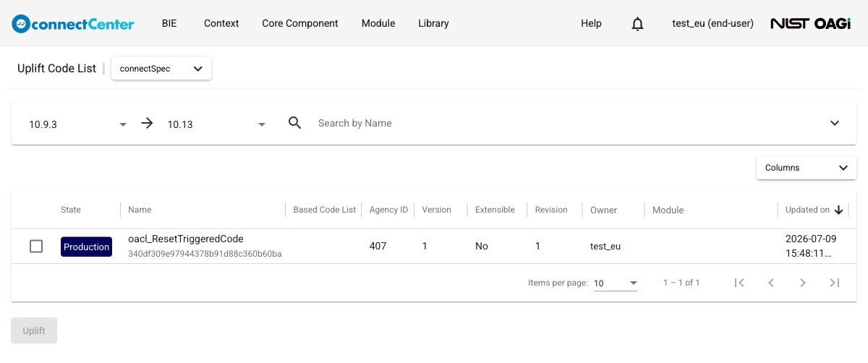
Task: Go to the previous page
Action: click(x=771, y=283)
